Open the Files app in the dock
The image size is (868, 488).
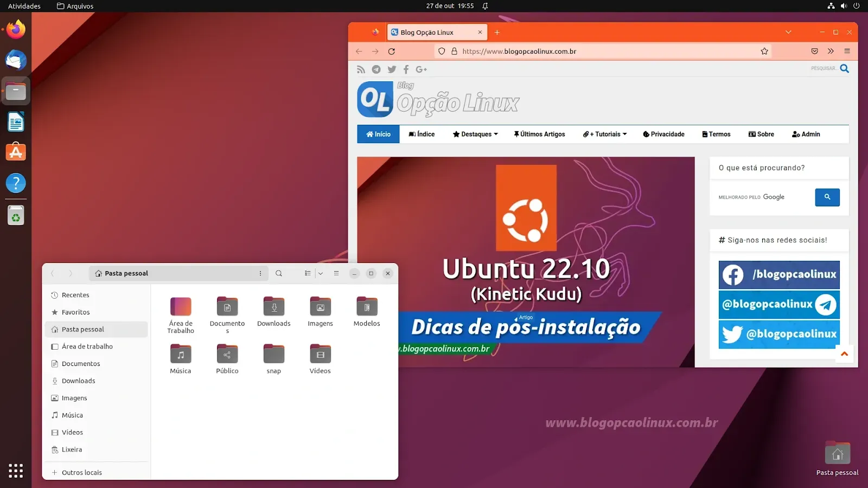tap(16, 91)
